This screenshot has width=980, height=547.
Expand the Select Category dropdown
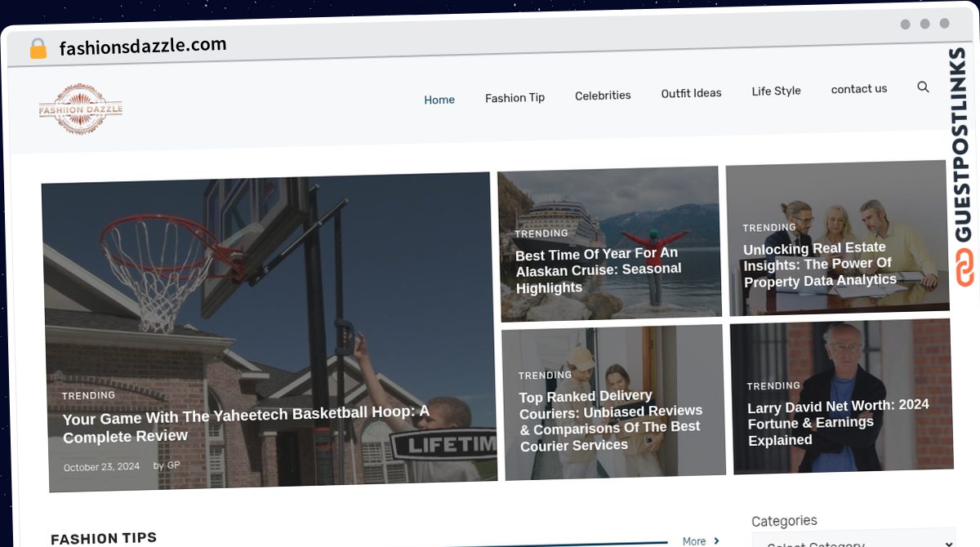pyautogui.click(x=853, y=540)
